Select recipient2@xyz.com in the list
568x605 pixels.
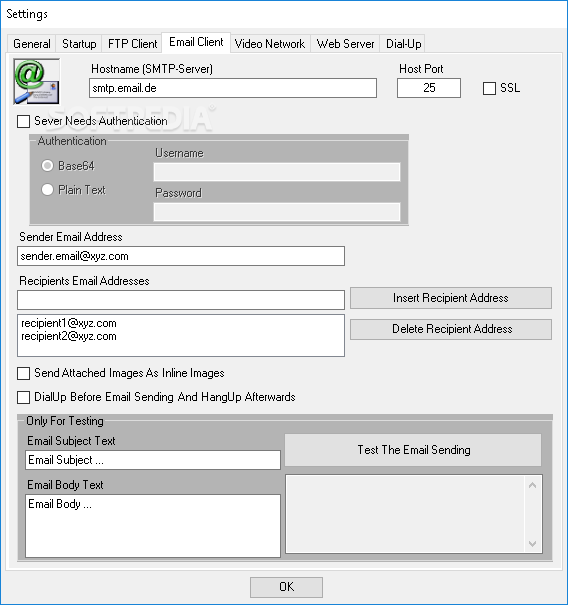(x=69, y=336)
